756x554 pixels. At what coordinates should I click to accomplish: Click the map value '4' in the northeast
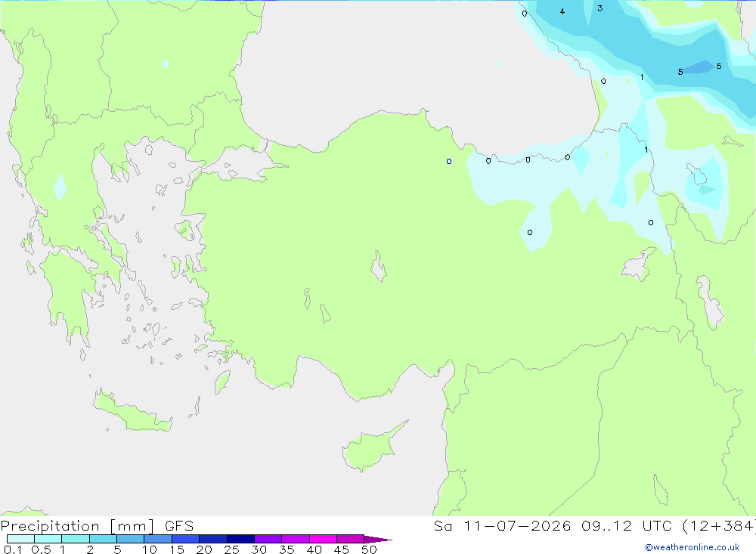tap(562, 11)
